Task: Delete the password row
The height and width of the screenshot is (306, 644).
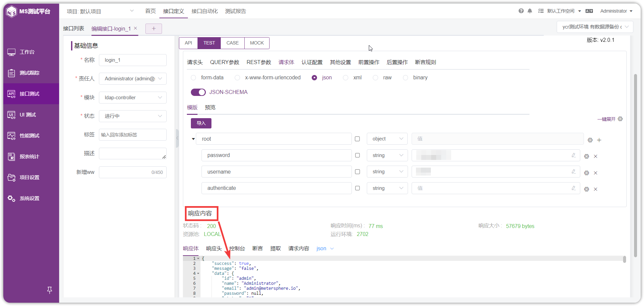Action: [596, 156]
